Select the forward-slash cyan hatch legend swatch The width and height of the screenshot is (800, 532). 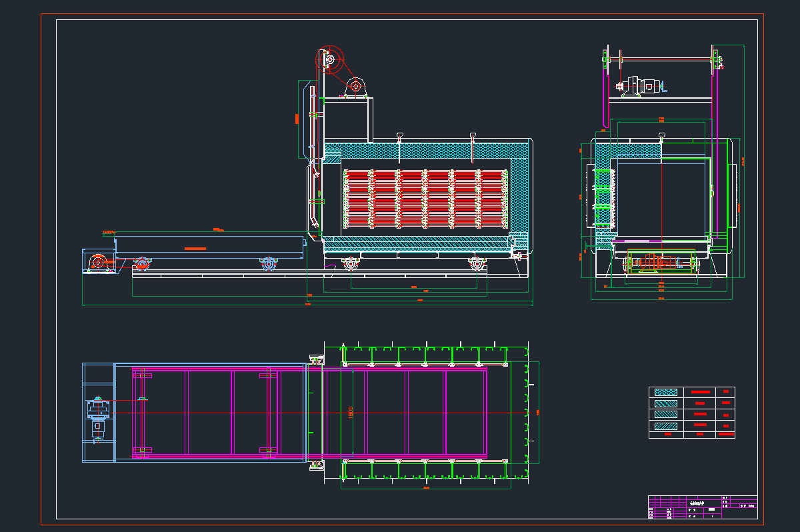pos(666,425)
